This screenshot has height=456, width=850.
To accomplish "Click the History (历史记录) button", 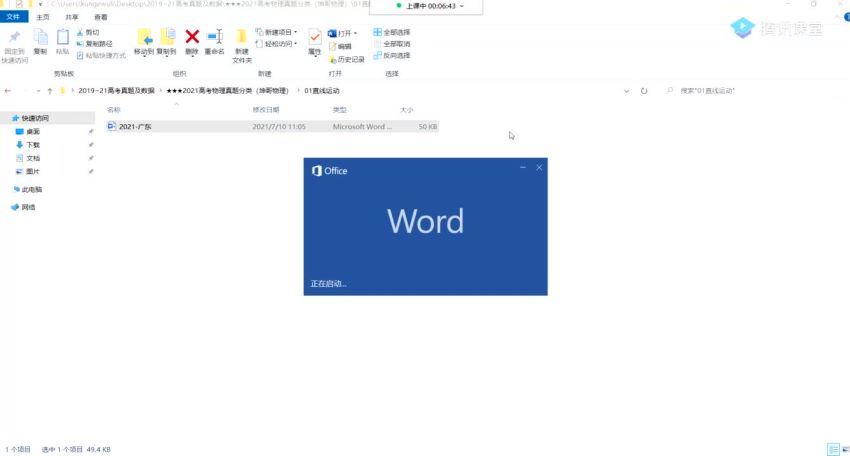I will 346,59.
